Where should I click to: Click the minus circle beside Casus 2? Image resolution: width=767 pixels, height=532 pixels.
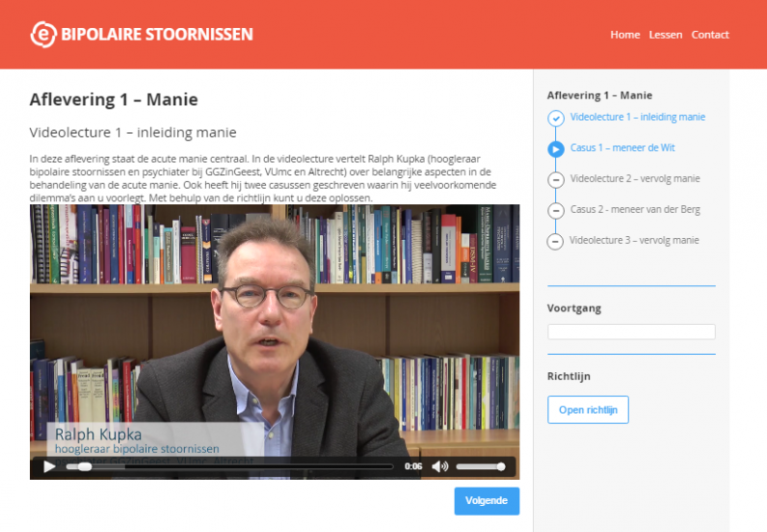(x=555, y=210)
